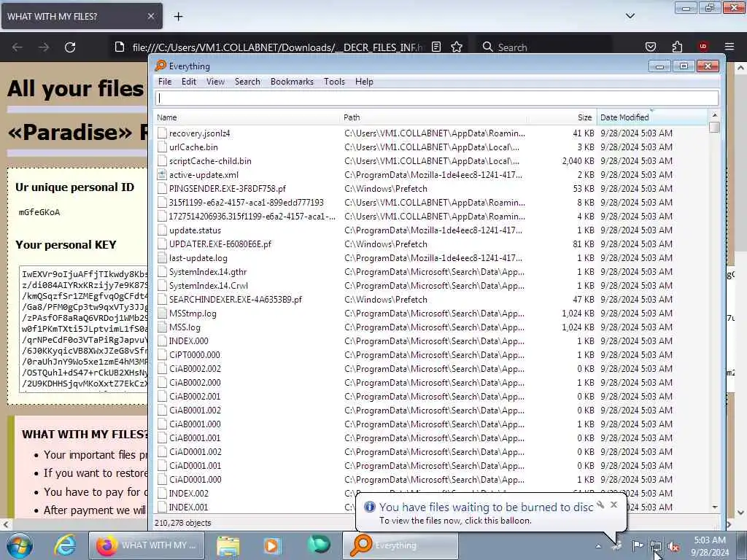Open a new Firefox tab

178,17
